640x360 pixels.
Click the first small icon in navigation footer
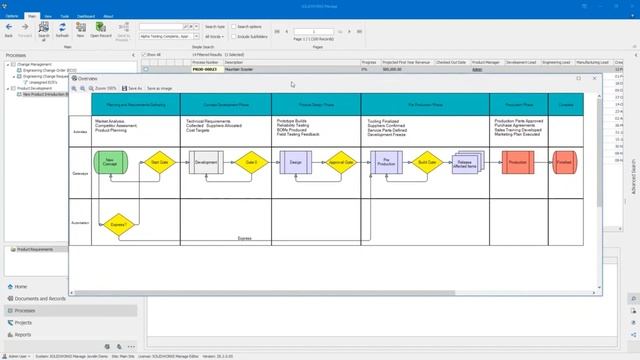tap(107, 347)
